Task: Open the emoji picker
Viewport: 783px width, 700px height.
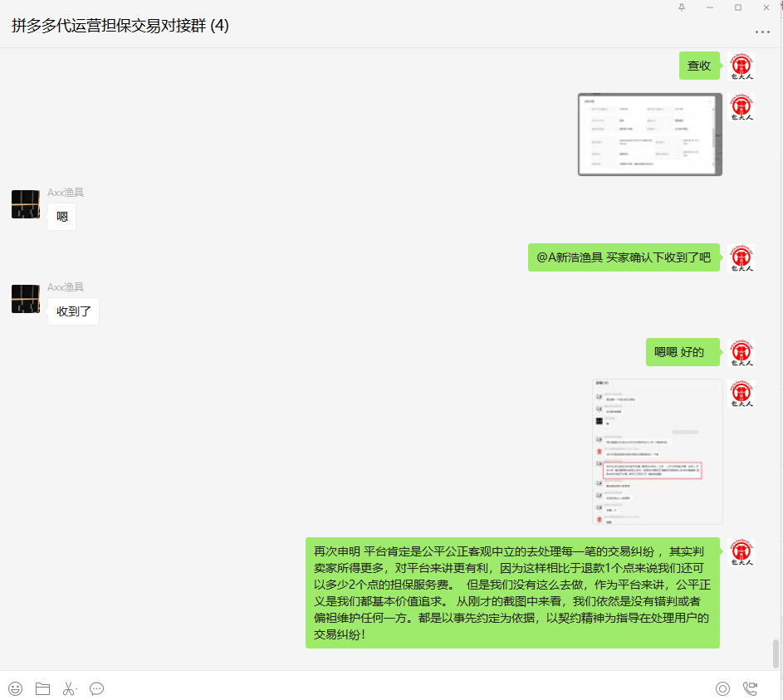Action: (15, 688)
